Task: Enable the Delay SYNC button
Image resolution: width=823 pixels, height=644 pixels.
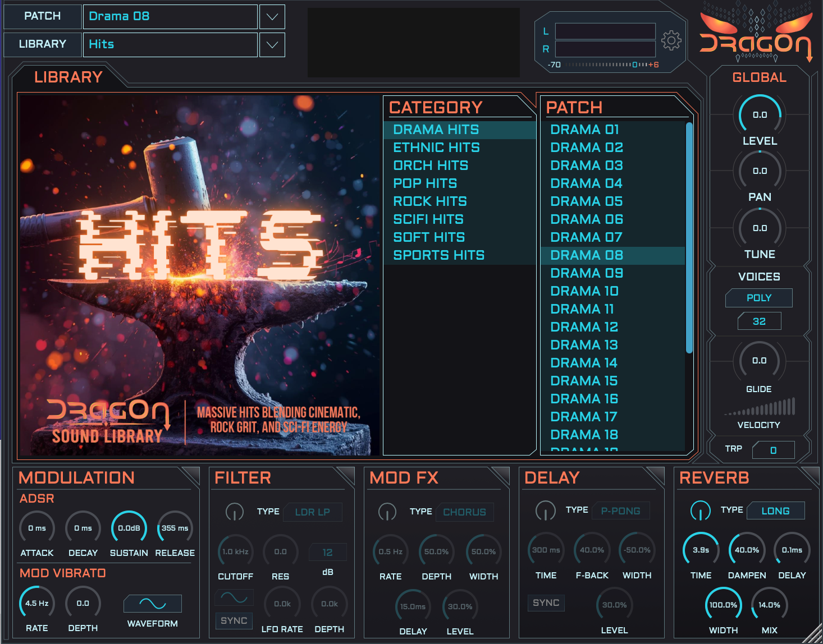Action: [x=546, y=602]
